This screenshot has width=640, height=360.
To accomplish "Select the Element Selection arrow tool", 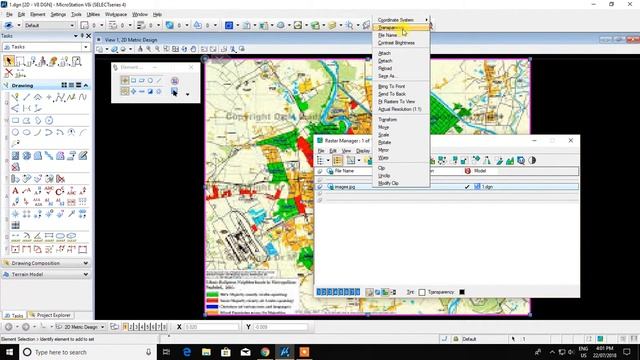I will (x=9, y=61).
